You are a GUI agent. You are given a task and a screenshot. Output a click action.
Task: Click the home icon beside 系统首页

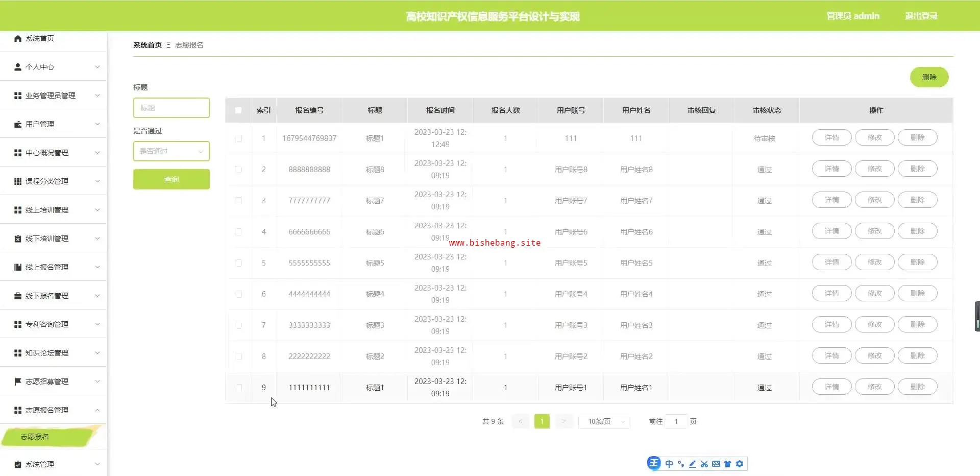pyautogui.click(x=18, y=38)
